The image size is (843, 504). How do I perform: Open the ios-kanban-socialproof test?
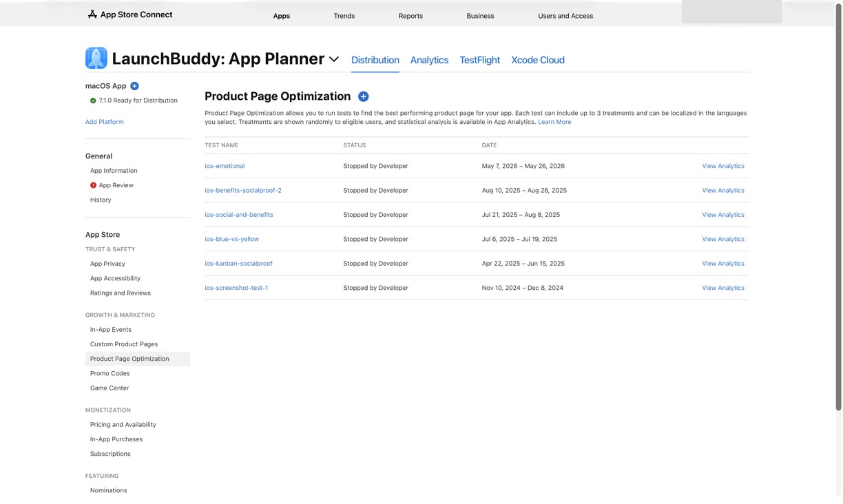(238, 264)
